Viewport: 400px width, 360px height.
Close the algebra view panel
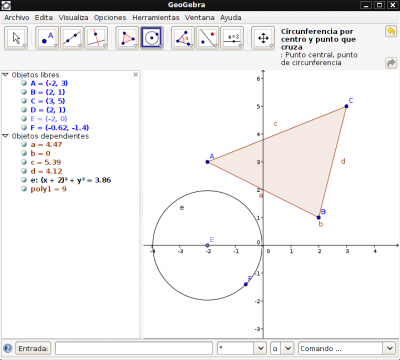pos(135,75)
